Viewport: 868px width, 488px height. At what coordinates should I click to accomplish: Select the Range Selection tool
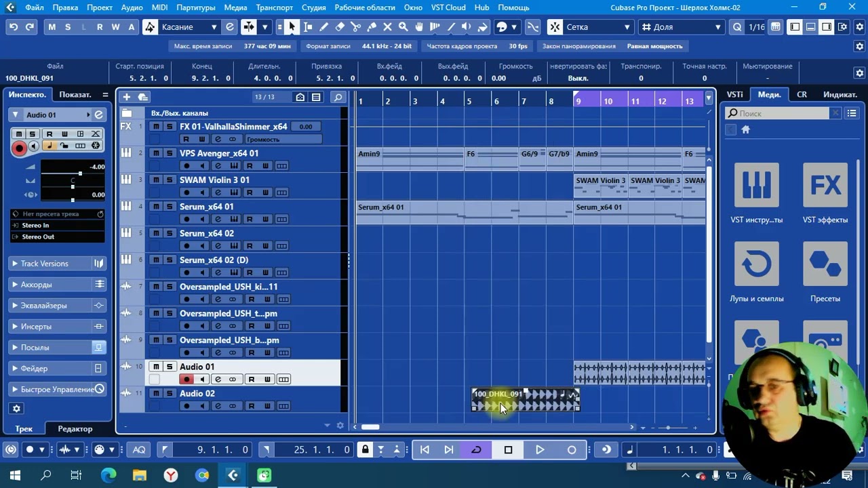(x=308, y=27)
